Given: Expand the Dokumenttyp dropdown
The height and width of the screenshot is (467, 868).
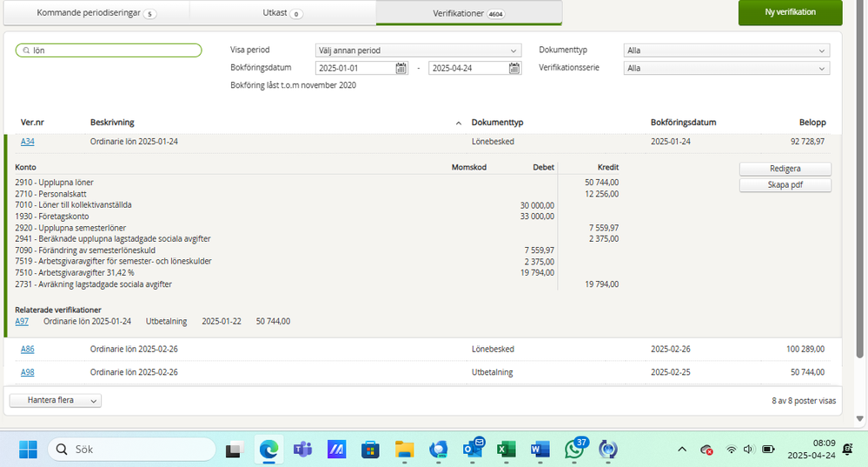Looking at the screenshot, I should click(x=726, y=50).
